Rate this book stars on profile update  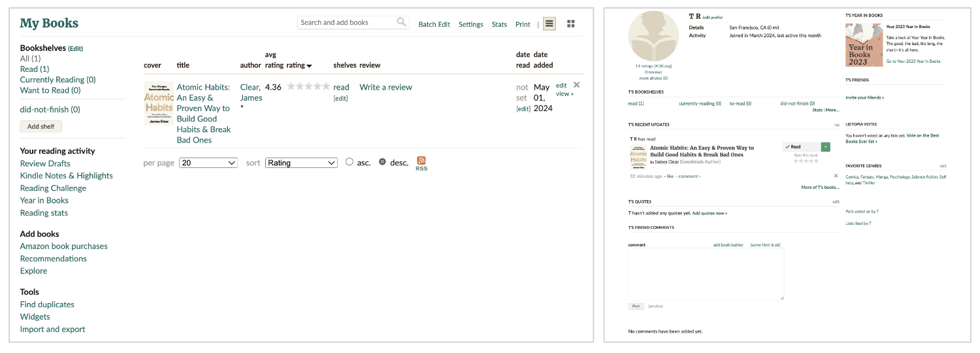pos(806,161)
